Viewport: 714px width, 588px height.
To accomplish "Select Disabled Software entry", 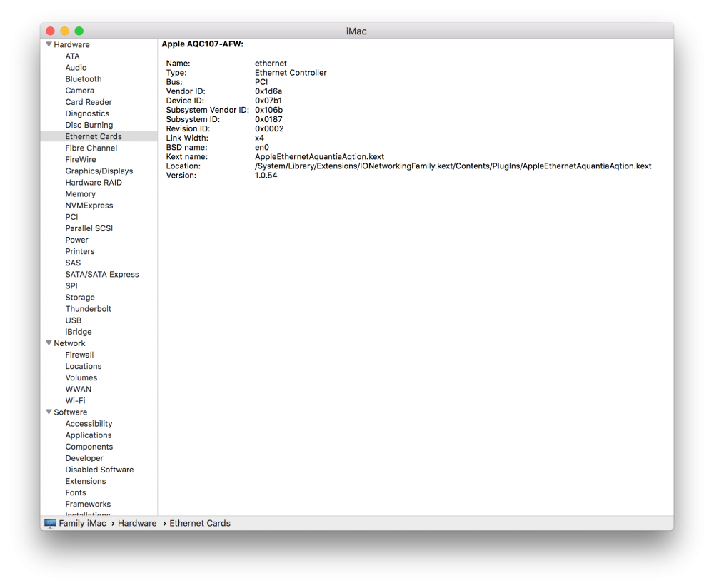I will click(x=99, y=470).
